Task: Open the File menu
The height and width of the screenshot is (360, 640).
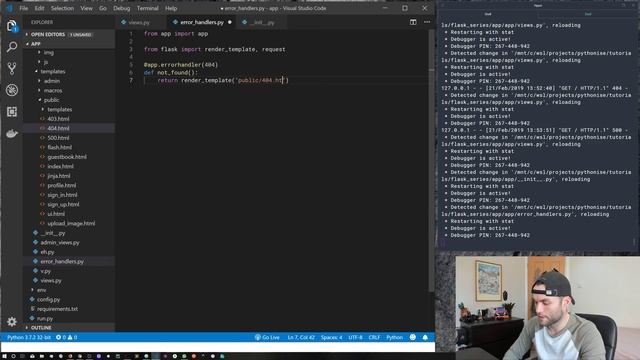Action: (x=24, y=8)
